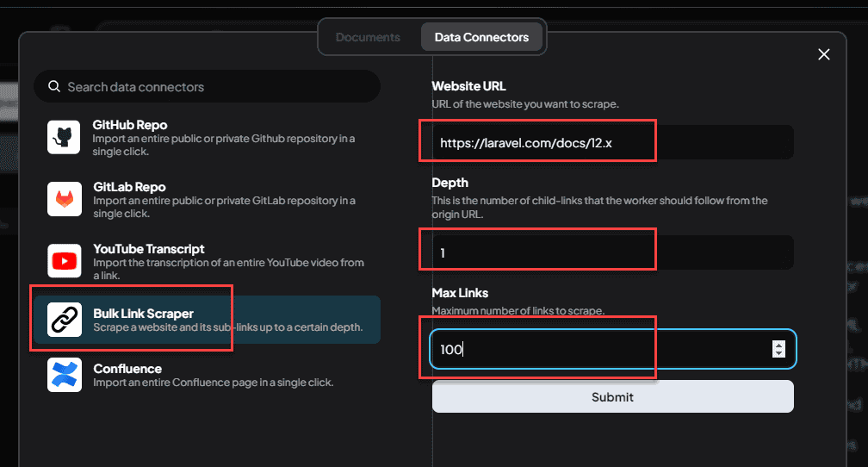Open the GitHub Repo connector title
Screen dimensions: 868x467
point(130,125)
